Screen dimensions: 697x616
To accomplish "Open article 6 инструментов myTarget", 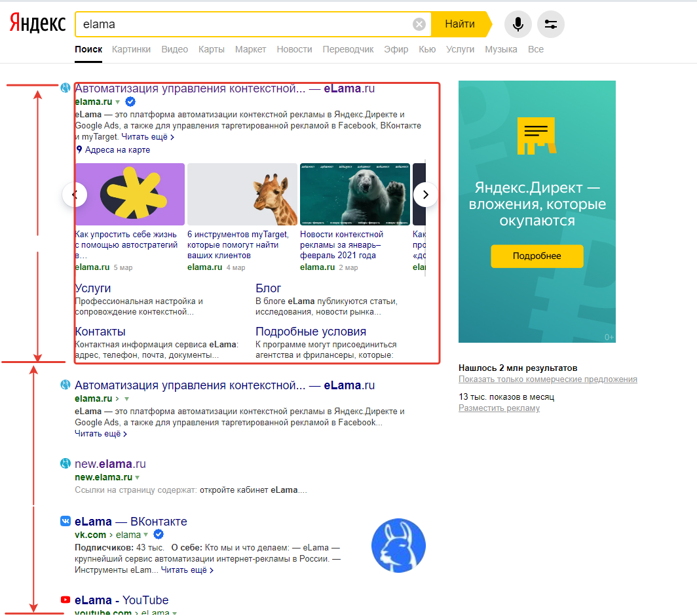I will point(238,245).
